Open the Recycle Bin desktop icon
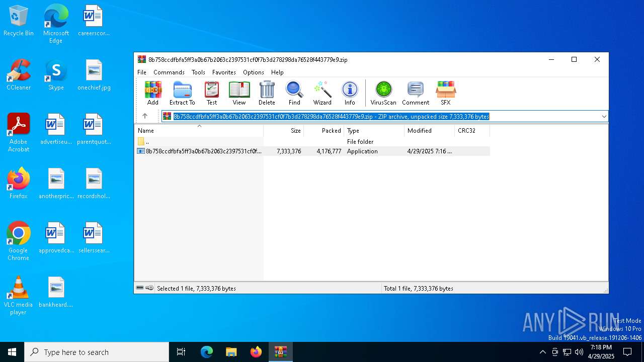This screenshot has width=644, height=362. (x=19, y=21)
